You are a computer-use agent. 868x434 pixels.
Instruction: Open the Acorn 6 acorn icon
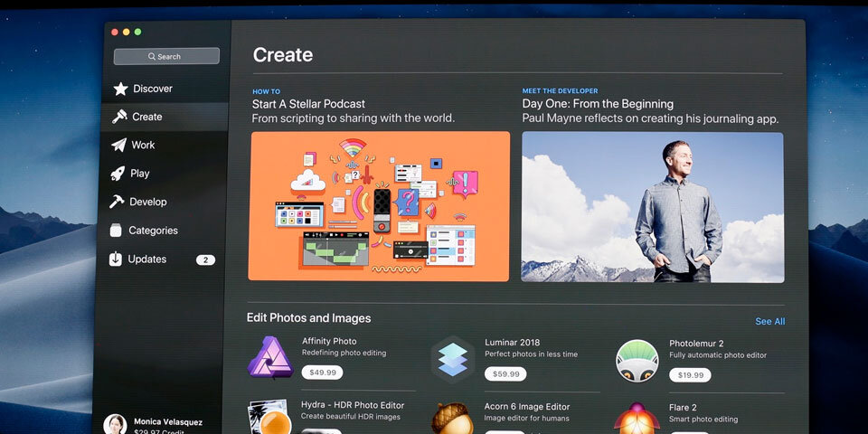(452, 418)
